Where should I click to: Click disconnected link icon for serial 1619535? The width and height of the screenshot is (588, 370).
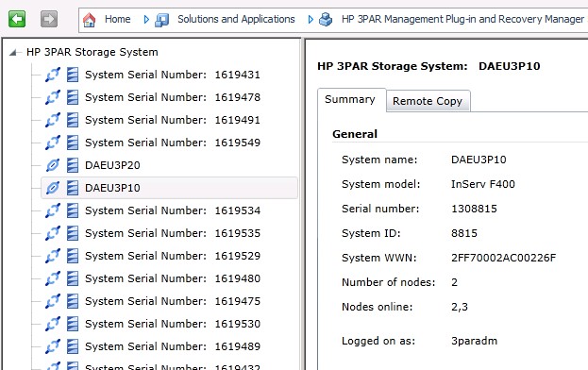point(53,233)
